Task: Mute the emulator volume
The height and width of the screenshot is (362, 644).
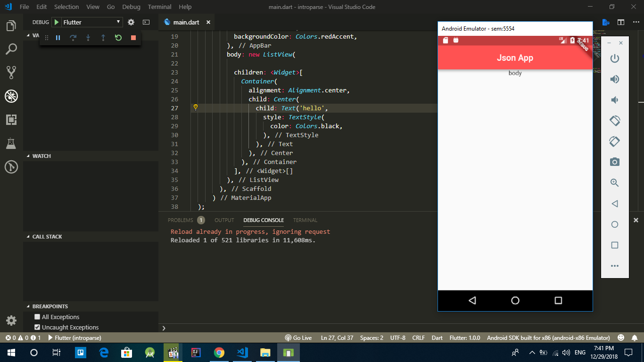Action: pos(614,99)
